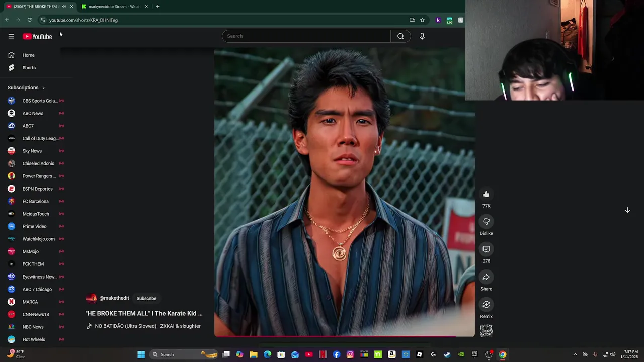
Task: Open Sky News channel
Action: 35,151
